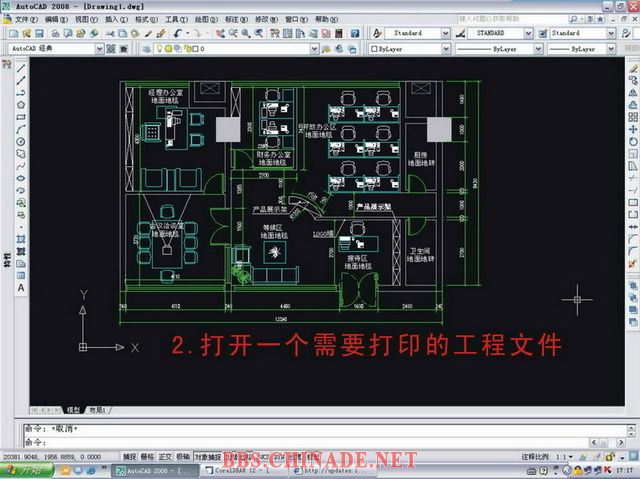The width and height of the screenshot is (640, 479).
Task: Open the 视图 View menu
Action: click(86, 19)
